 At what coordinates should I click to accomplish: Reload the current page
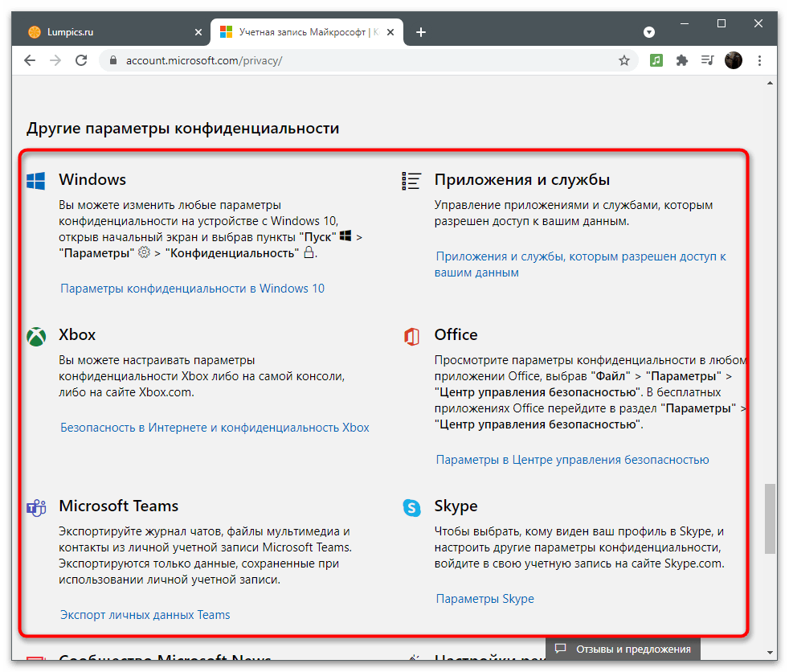81,61
